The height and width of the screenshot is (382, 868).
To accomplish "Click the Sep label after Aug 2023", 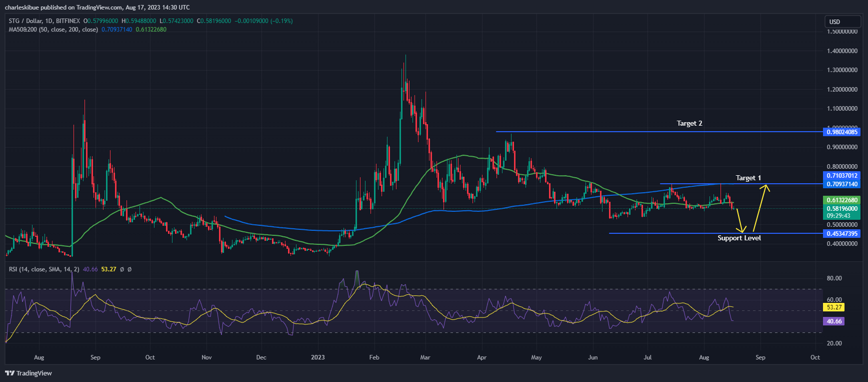I will tap(760, 357).
